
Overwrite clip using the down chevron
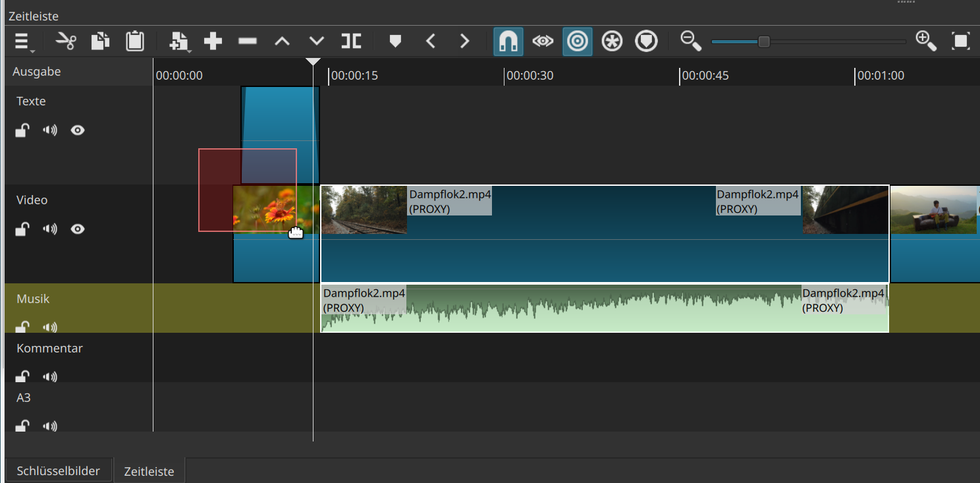[317, 42]
